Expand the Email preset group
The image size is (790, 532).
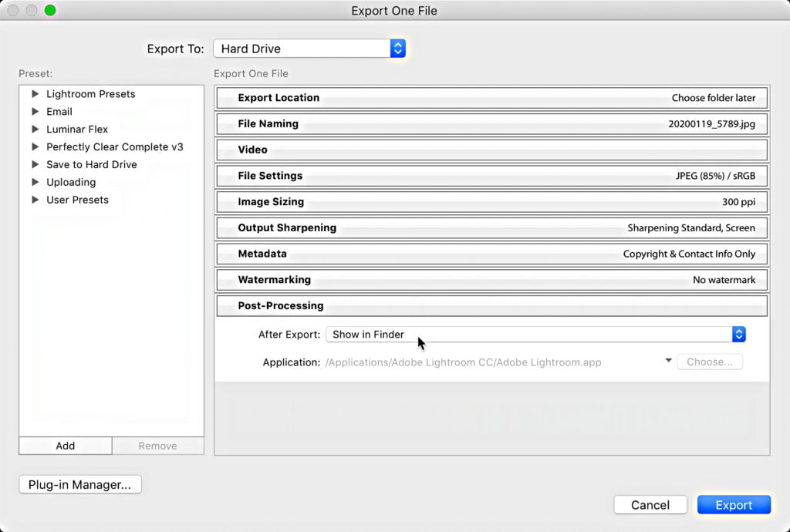pos(35,112)
